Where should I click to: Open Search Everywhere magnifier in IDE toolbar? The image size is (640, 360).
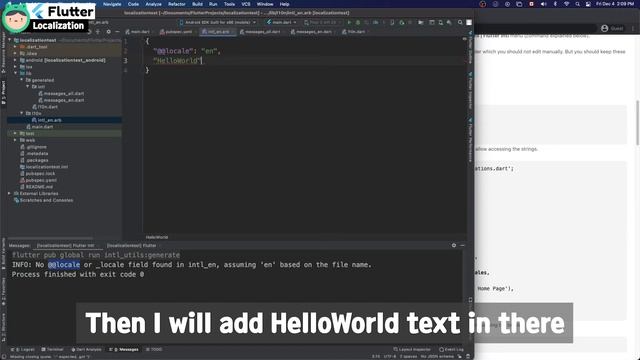460,22
